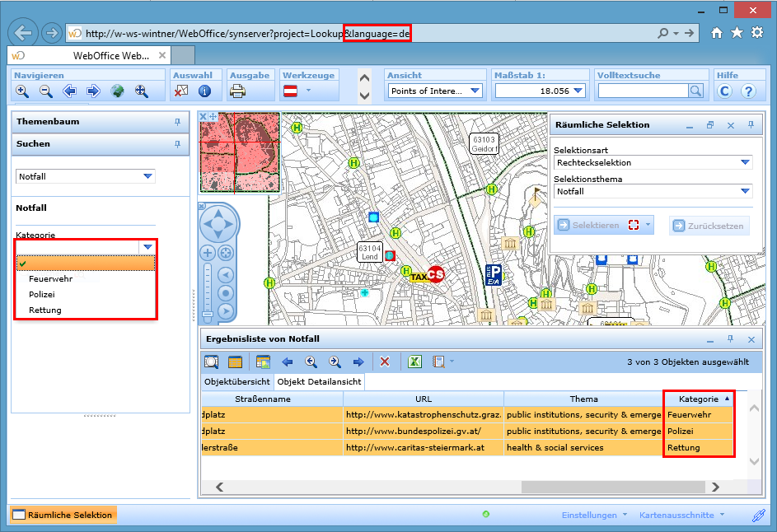Screen dimensions: 777x532
Task: Remove selection with the red X icon
Action: click(x=384, y=362)
